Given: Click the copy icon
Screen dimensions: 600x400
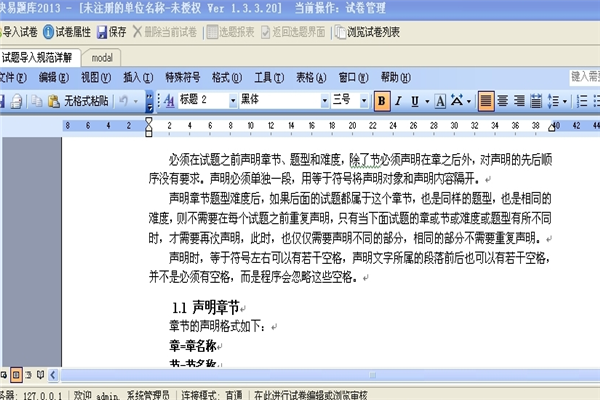Looking at the screenshot, I should [x=37, y=101].
